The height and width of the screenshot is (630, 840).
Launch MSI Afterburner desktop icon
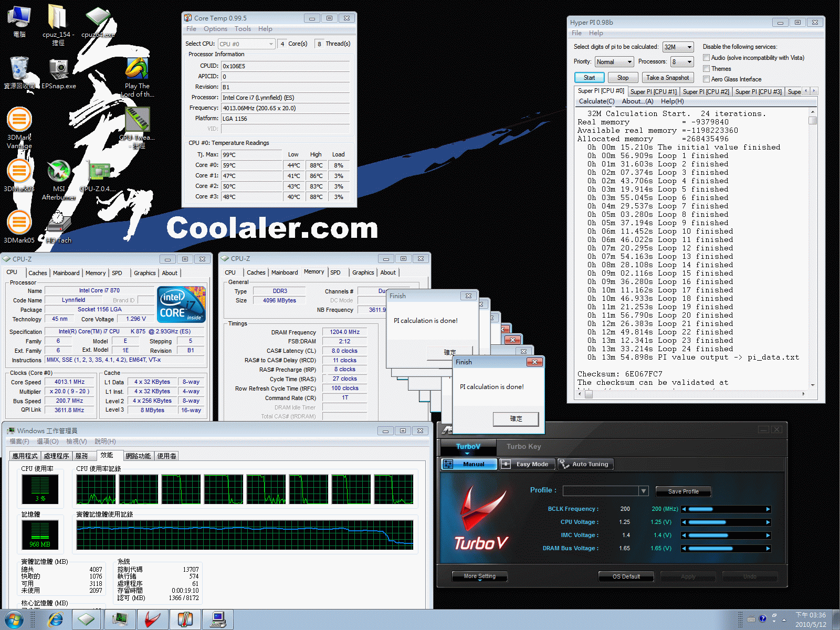click(59, 180)
